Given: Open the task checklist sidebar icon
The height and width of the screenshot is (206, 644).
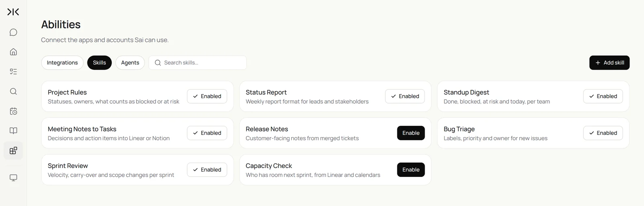Looking at the screenshot, I should click(13, 71).
